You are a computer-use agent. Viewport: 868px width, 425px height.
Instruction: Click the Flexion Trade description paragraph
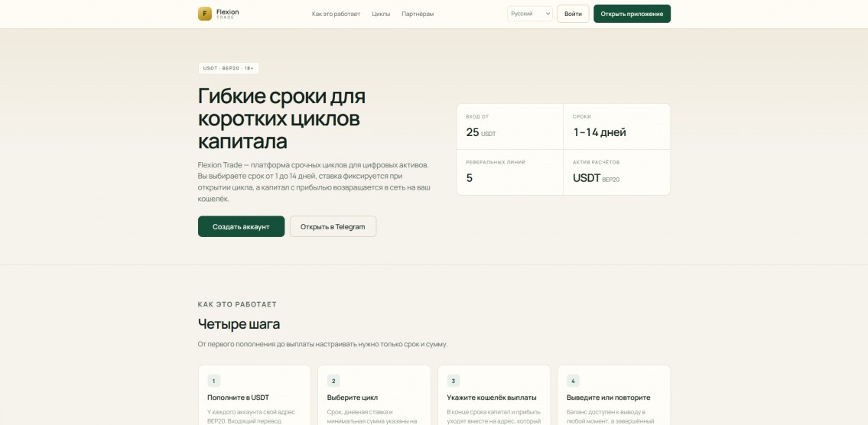pyautogui.click(x=314, y=182)
